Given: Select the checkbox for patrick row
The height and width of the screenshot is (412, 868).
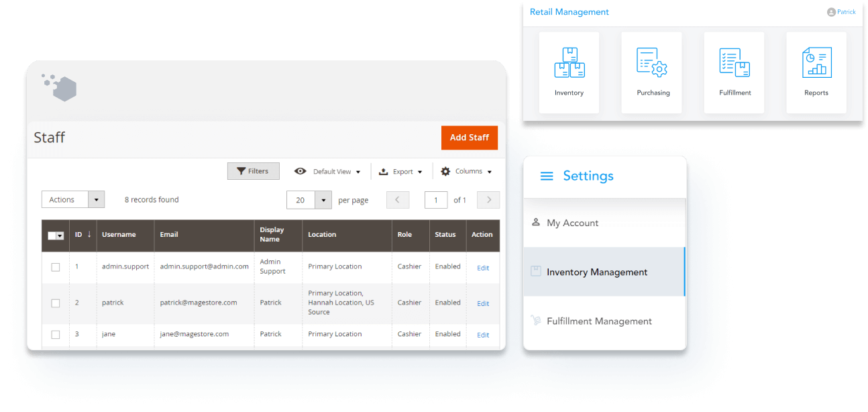Looking at the screenshot, I should tap(56, 303).
